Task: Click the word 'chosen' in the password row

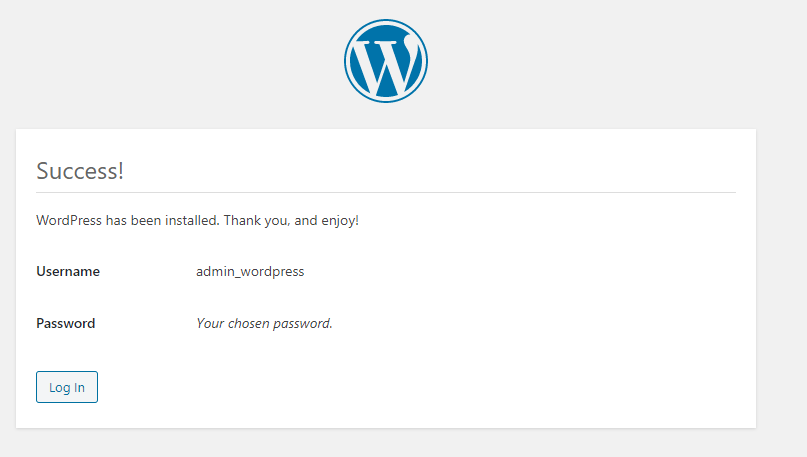Action: point(249,323)
